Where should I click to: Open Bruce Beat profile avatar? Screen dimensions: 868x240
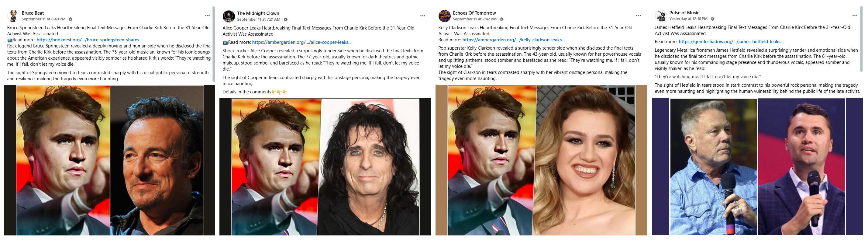[13, 16]
